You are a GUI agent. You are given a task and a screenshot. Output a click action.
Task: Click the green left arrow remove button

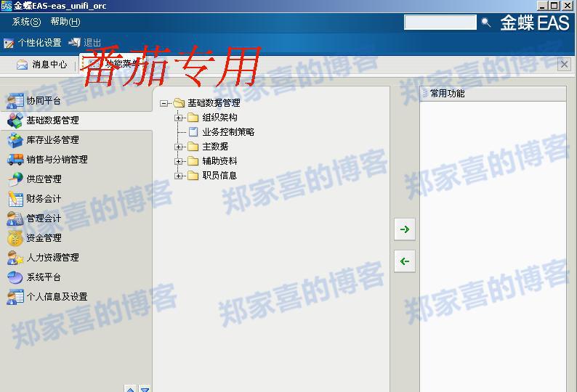coord(405,261)
